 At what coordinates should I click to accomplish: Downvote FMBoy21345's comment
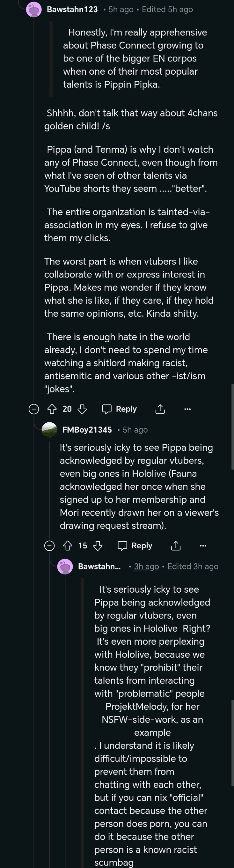click(x=98, y=545)
